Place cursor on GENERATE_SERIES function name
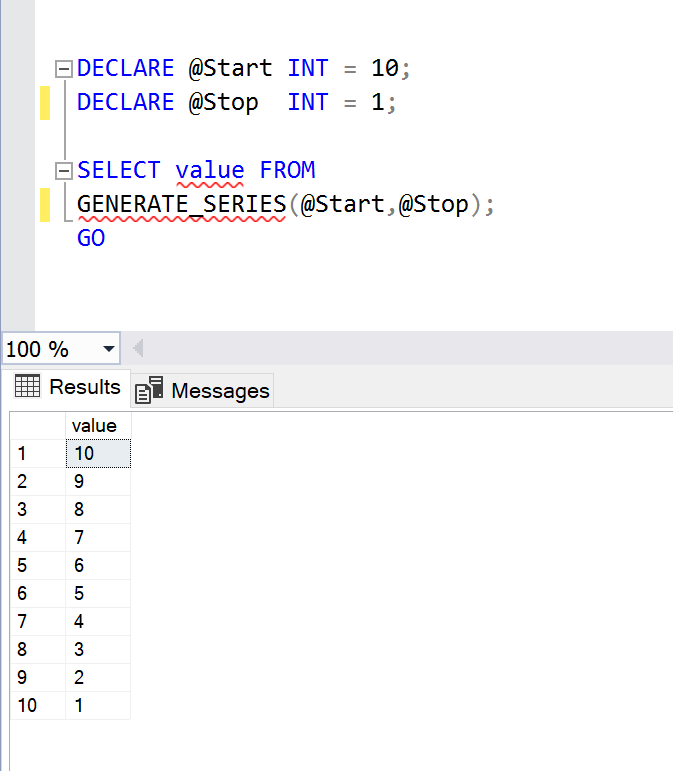 pyautogui.click(x=180, y=205)
